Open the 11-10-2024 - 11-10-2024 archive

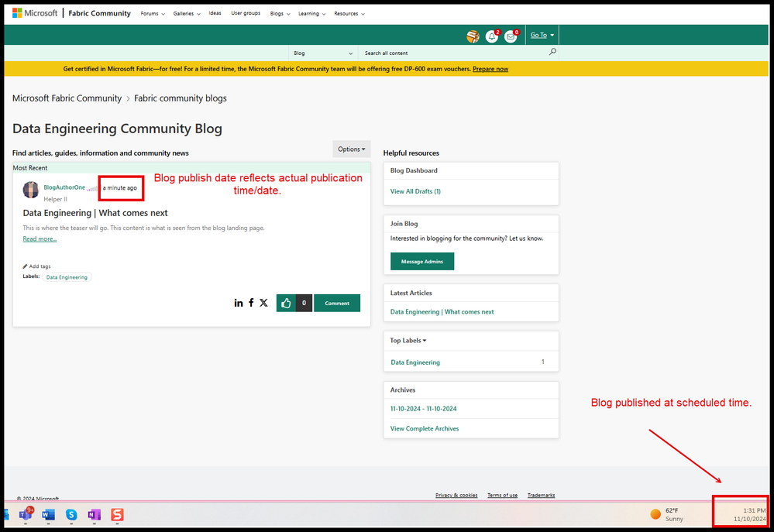click(424, 409)
